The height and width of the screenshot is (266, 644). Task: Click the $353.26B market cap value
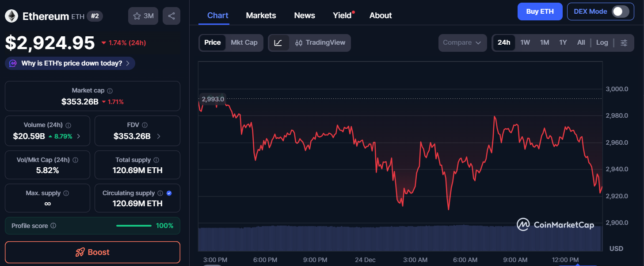tap(80, 101)
